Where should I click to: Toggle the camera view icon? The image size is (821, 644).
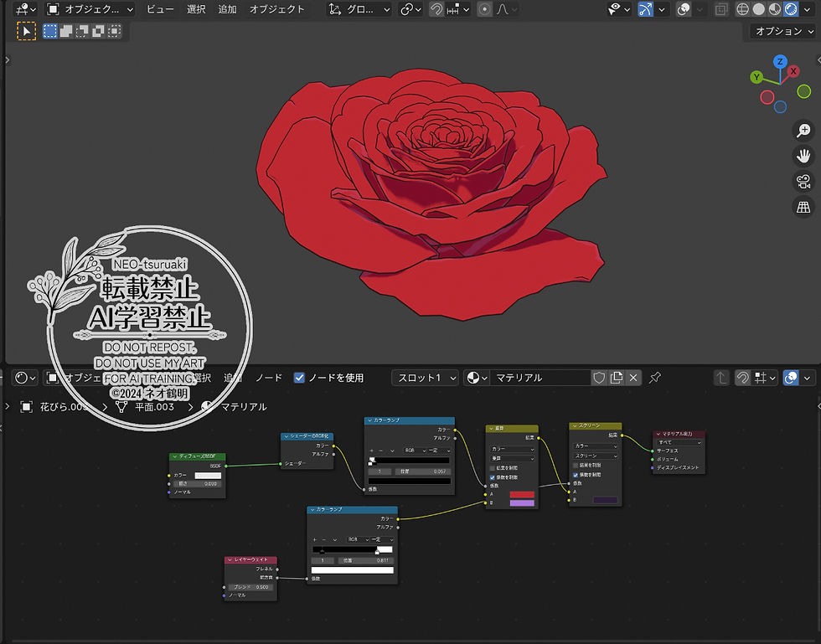[x=803, y=181]
